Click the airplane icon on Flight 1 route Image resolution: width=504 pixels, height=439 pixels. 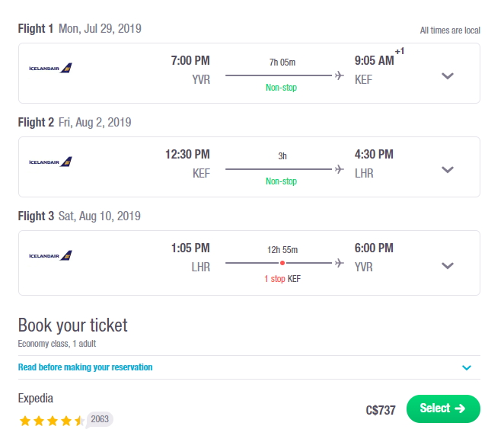click(339, 75)
